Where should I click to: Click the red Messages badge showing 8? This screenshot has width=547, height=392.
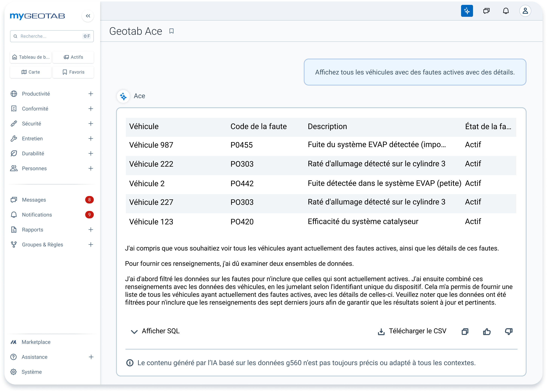point(89,200)
